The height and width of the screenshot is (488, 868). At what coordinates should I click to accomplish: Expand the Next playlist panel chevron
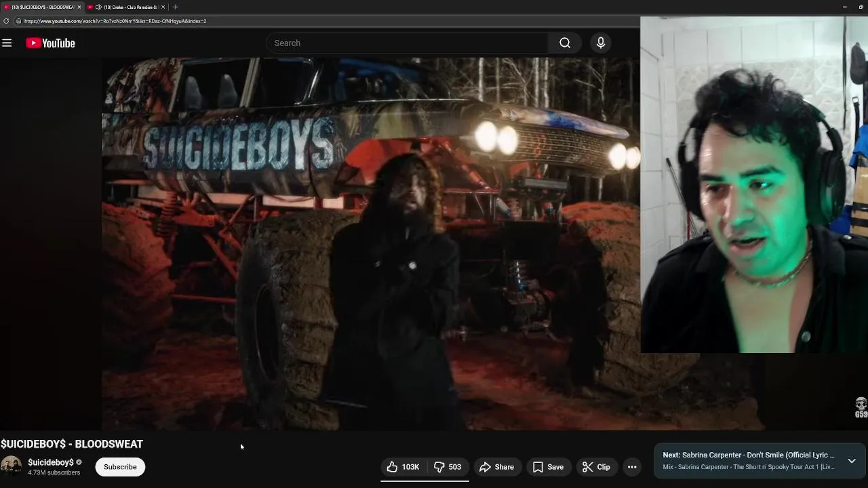point(852,461)
